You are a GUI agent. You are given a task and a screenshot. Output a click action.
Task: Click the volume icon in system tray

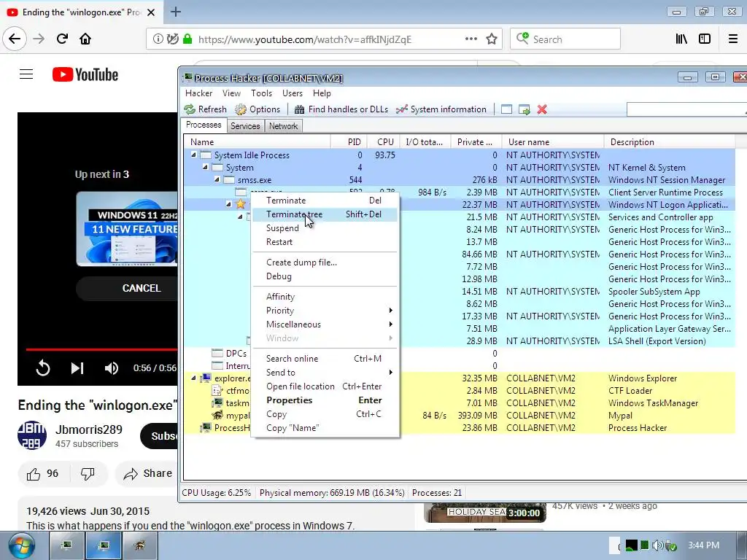point(657,545)
